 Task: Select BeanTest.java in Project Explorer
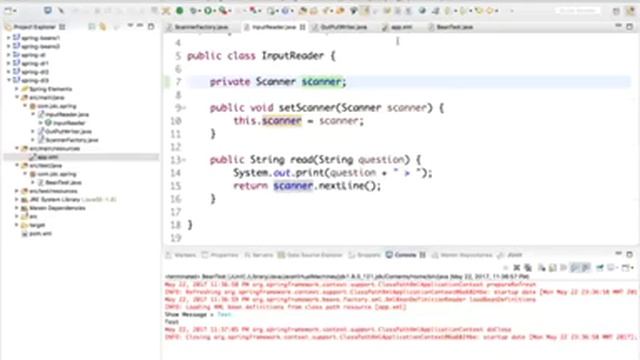pos(63,182)
